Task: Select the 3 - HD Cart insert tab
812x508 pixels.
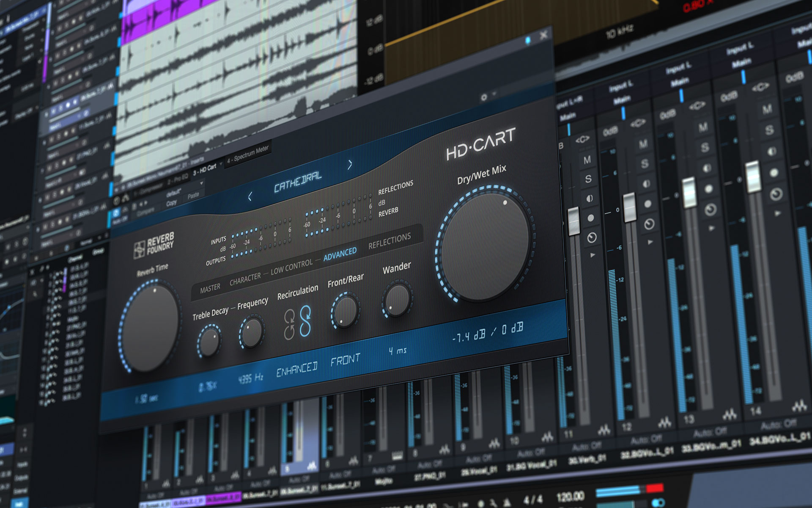Action: tap(205, 169)
